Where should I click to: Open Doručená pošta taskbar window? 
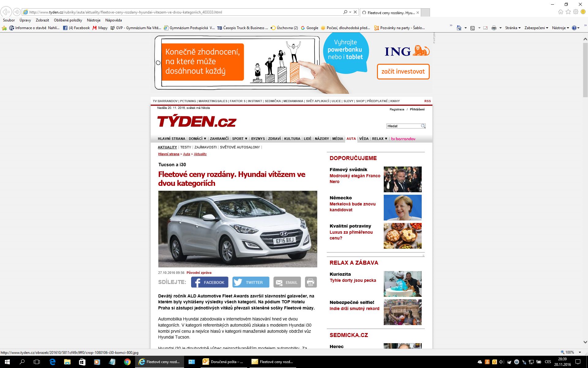(x=223, y=362)
